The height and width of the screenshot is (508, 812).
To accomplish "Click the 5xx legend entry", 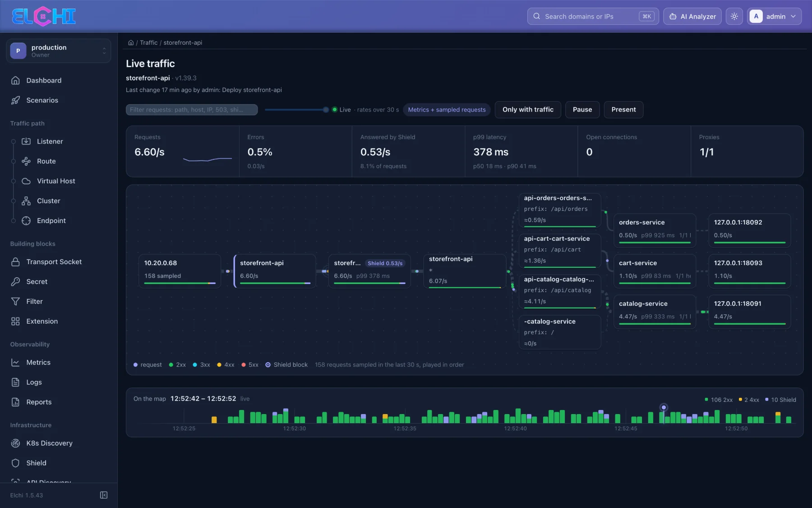I will [250, 365].
